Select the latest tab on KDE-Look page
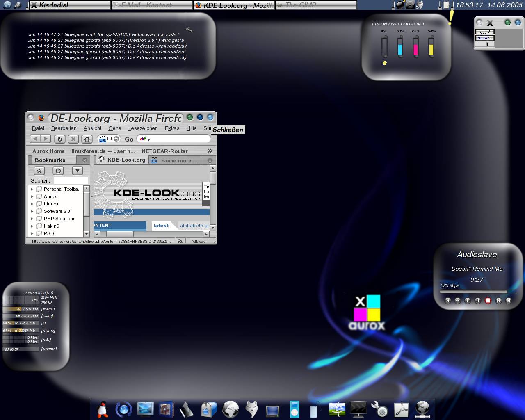525x420 pixels. tap(161, 226)
